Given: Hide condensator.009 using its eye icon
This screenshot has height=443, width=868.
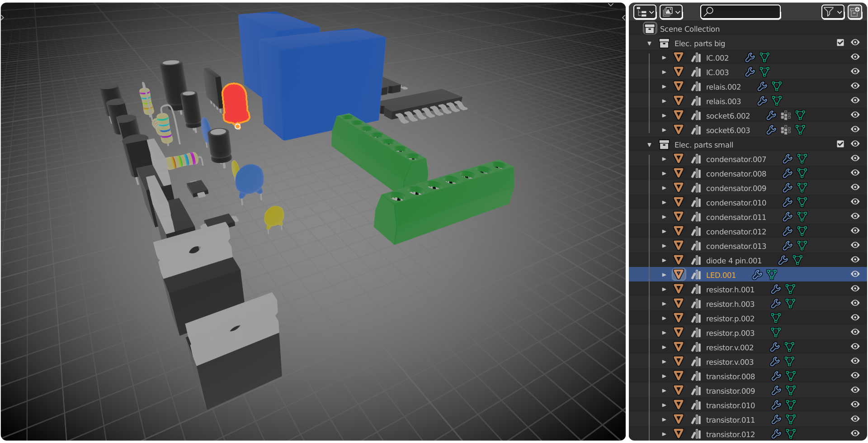Looking at the screenshot, I should pyautogui.click(x=855, y=187).
